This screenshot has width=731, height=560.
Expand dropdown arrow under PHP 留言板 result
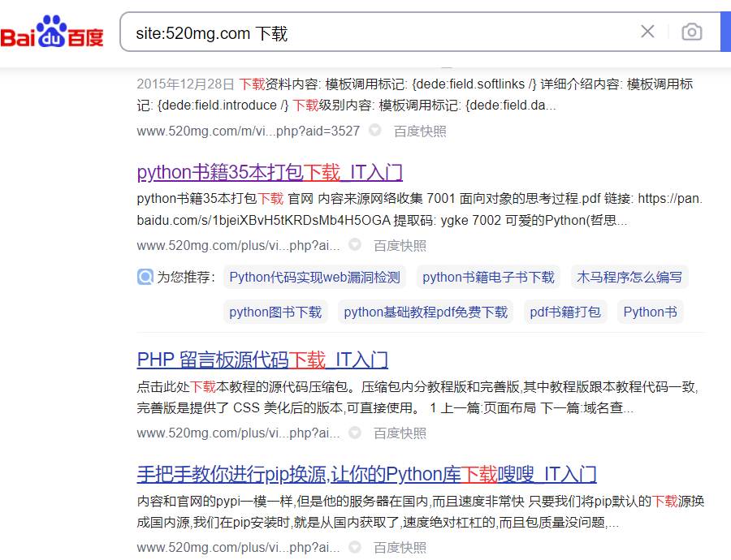(355, 433)
